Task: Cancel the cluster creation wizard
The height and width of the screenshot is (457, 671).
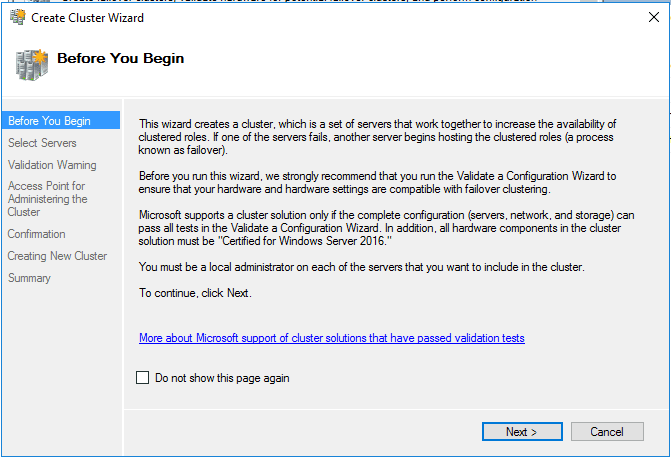Action: (x=607, y=431)
